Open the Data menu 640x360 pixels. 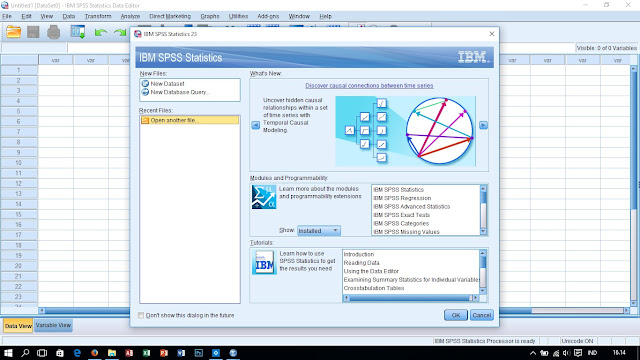coord(69,16)
